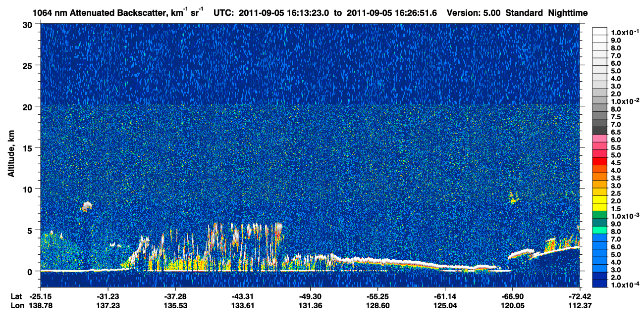Click the altitude tick label '10'

tap(29, 189)
